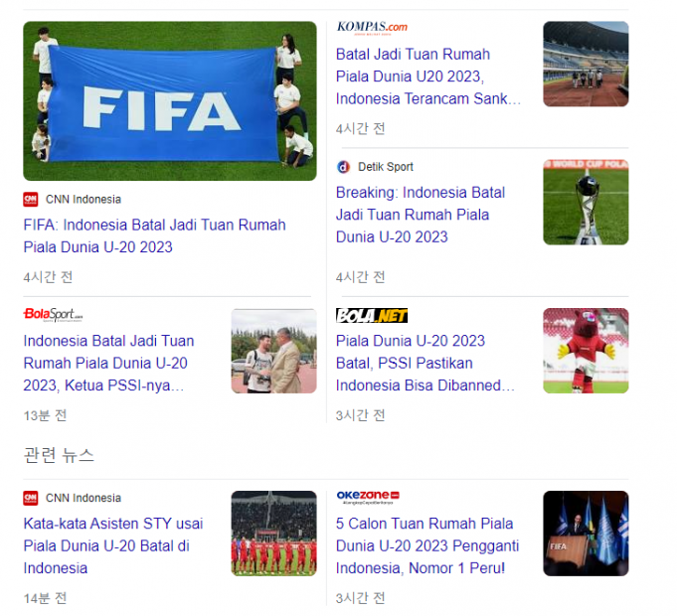This screenshot has height=616, width=677.
Task: Open Kompas headline 'Indonesia Terancam Sanksi'
Action: [427, 77]
